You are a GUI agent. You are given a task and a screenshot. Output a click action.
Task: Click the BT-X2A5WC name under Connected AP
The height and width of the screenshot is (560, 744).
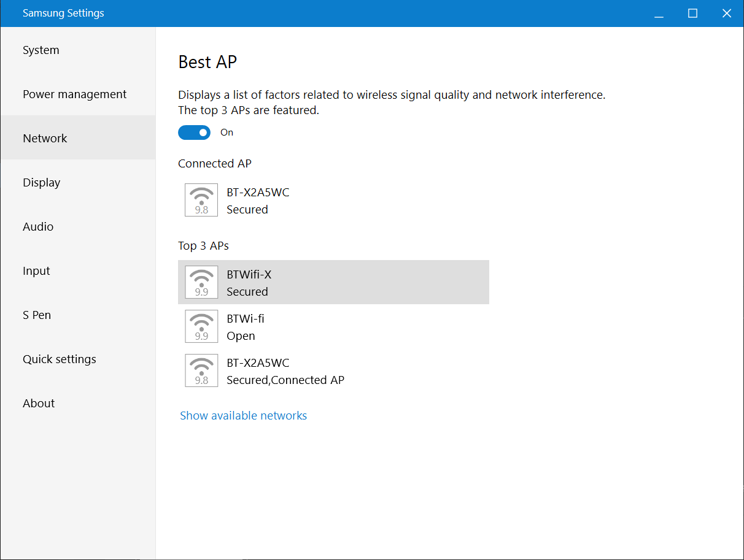258,193
